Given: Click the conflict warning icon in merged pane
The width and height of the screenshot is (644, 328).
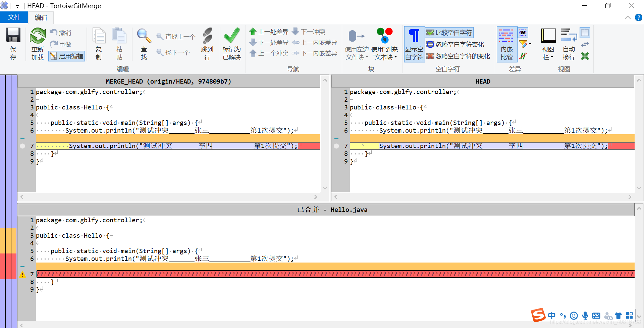Looking at the screenshot, I should tap(22, 275).
